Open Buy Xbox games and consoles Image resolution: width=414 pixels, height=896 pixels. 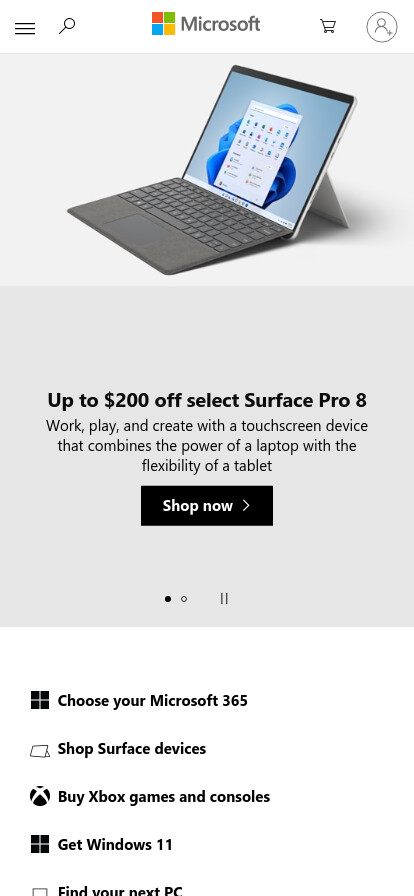(164, 797)
